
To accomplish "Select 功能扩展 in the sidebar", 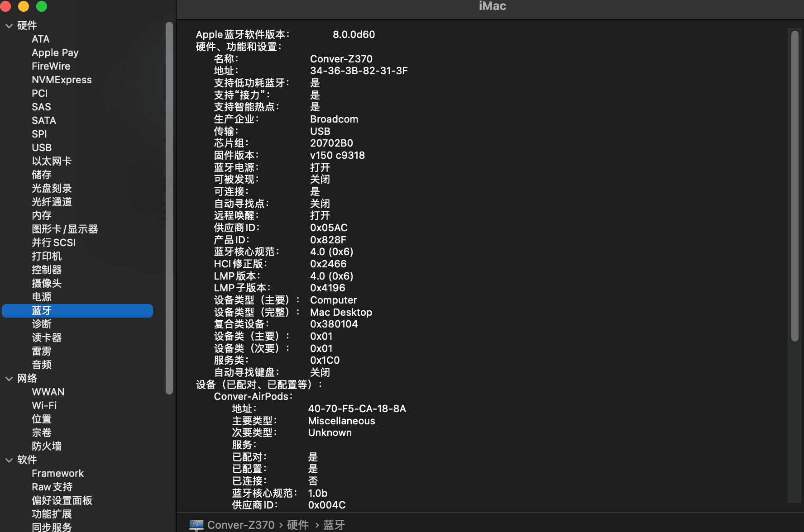I will coord(52,514).
